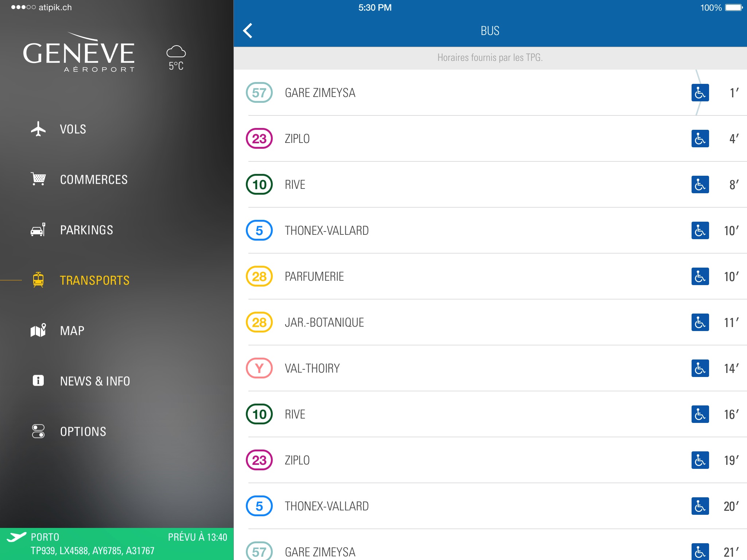747x560 pixels.
Task: Expand bus 10 RIVE second departure entry
Action: coord(492,413)
